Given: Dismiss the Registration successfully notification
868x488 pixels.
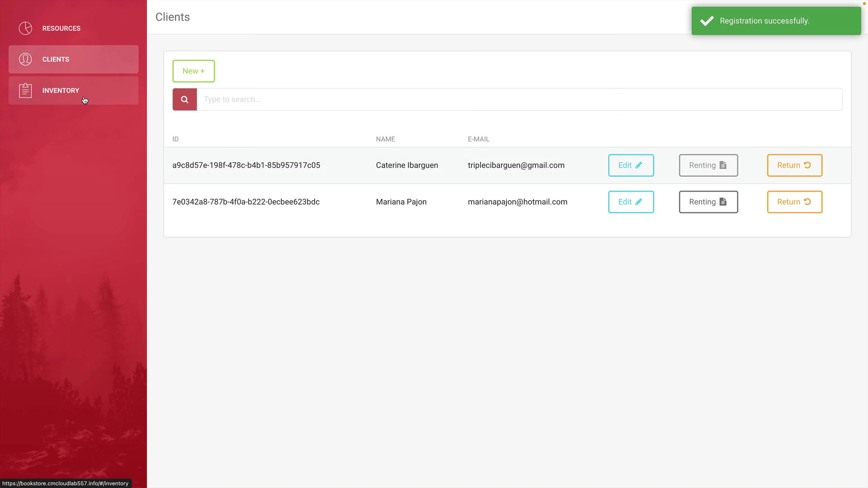Looking at the screenshot, I should pyautogui.click(x=776, y=21).
